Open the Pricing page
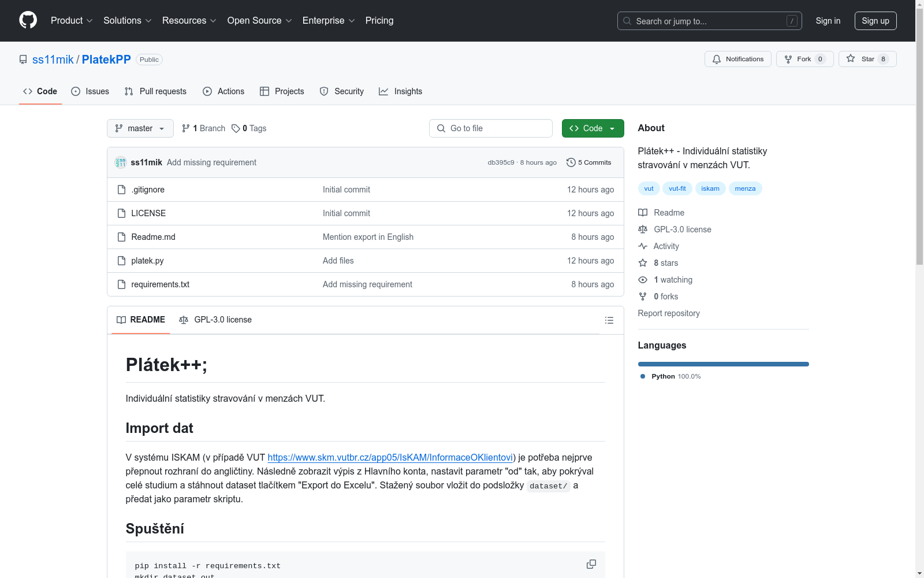924x578 pixels. 379,20
